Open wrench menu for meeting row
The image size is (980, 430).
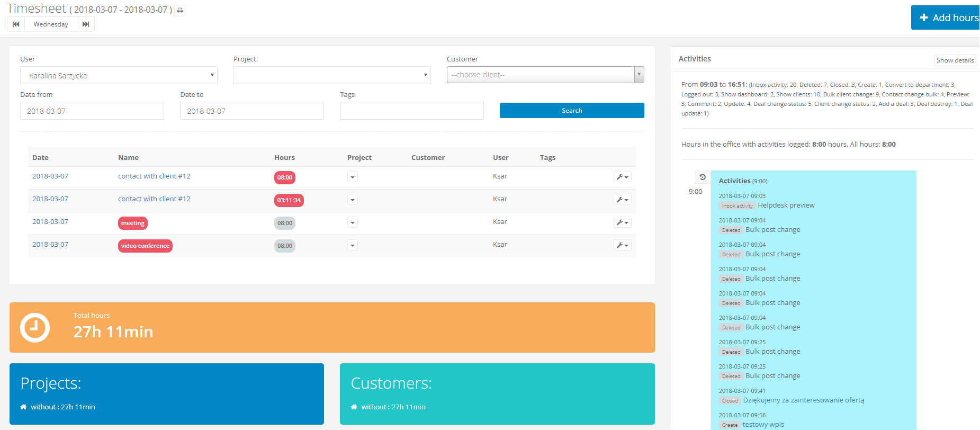622,222
